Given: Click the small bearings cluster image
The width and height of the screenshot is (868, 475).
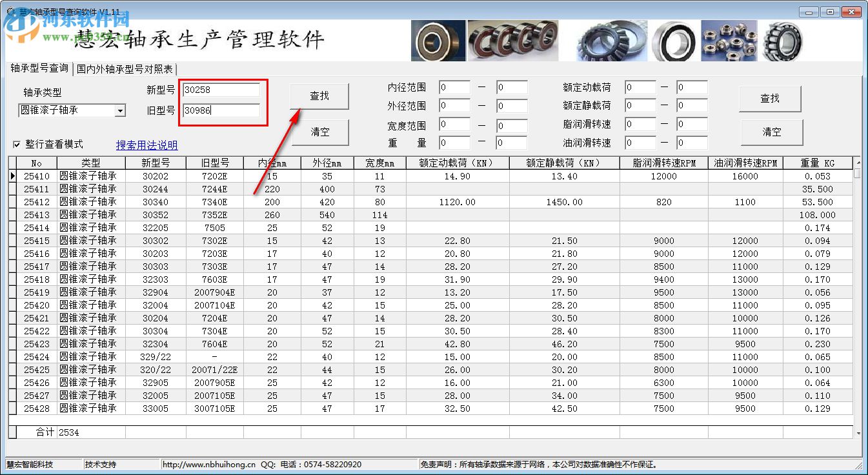Looking at the screenshot, I should point(729,40).
